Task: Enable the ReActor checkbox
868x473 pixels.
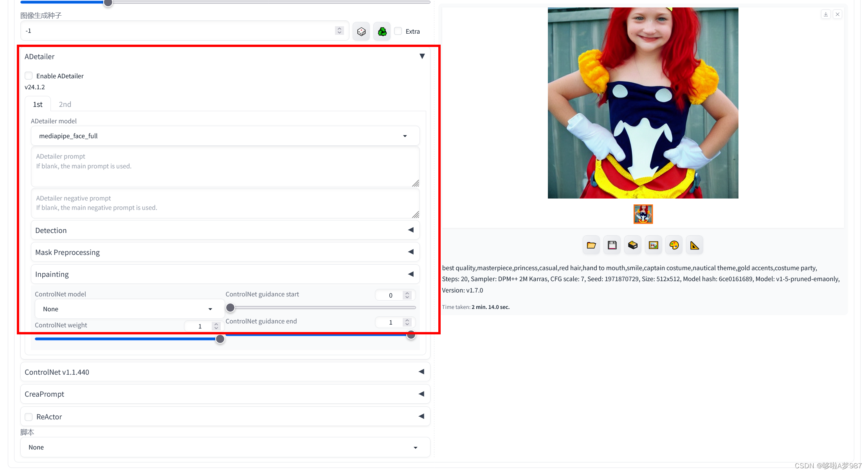Action: click(x=29, y=417)
